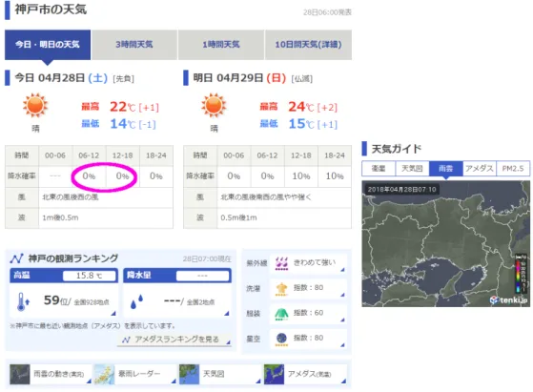Open the 降水量 ranking card

177,293
